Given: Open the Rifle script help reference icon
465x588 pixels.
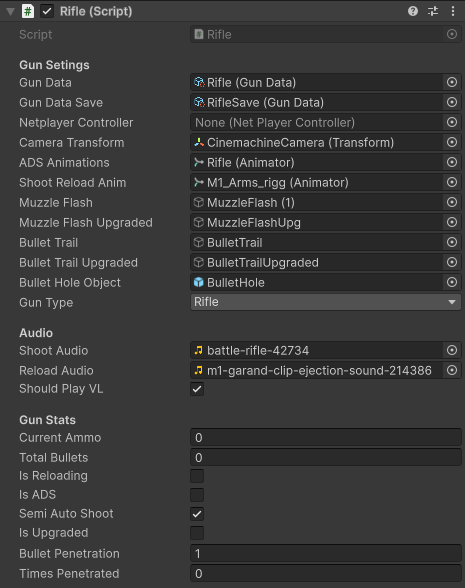Looking at the screenshot, I should pos(413,11).
